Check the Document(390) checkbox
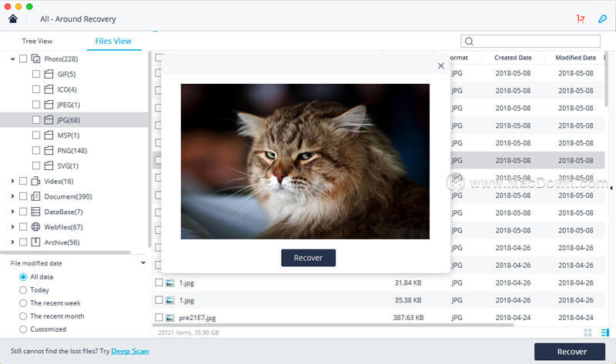The height and width of the screenshot is (364, 616). tap(23, 196)
